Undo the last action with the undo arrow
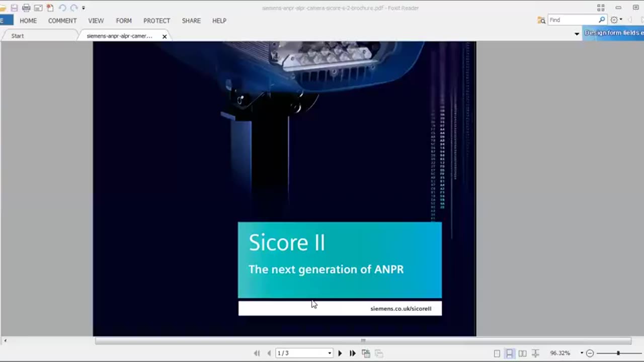644x362 pixels. point(62,8)
